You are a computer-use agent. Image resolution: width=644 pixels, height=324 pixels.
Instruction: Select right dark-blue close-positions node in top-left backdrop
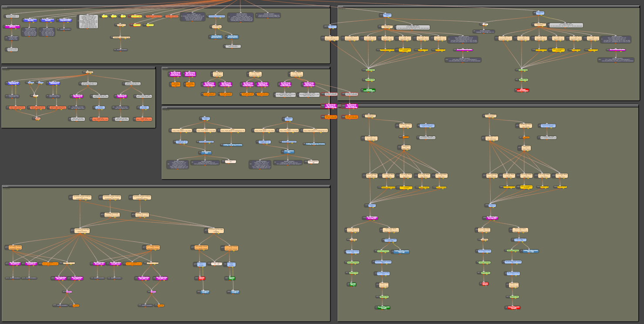click(231, 37)
